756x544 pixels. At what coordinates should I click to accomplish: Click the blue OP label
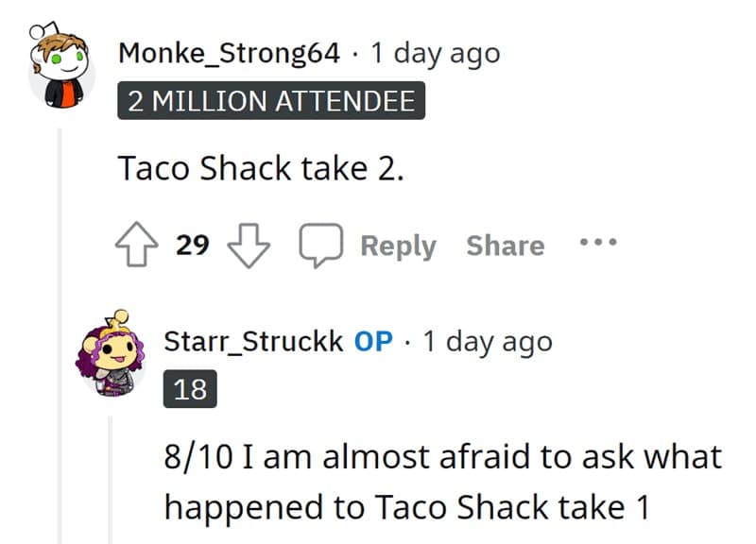point(373,341)
